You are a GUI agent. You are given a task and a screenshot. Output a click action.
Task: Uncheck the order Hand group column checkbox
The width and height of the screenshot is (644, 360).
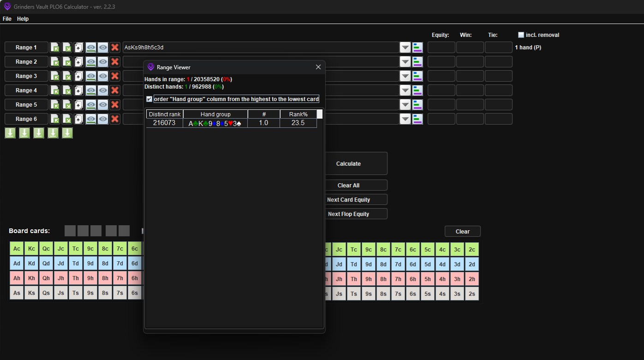pos(149,99)
